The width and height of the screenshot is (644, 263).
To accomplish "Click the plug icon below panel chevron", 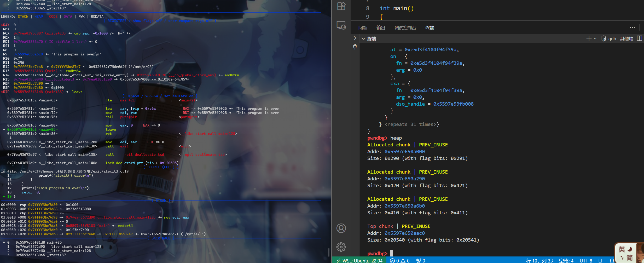I will 355,47.
